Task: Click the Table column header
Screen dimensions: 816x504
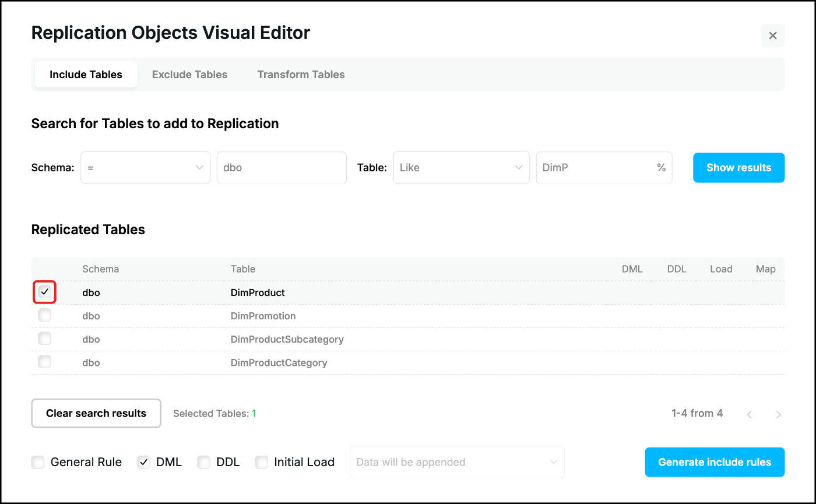Action: pos(243,269)
